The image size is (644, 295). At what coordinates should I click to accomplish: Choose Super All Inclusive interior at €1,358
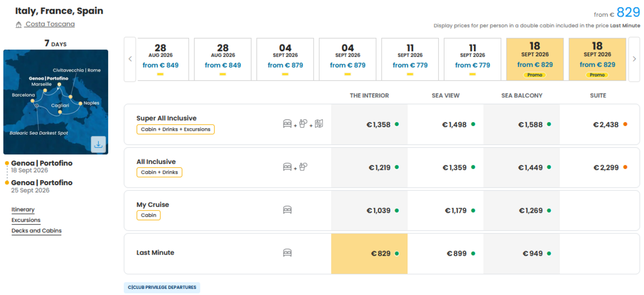point(369,125)
